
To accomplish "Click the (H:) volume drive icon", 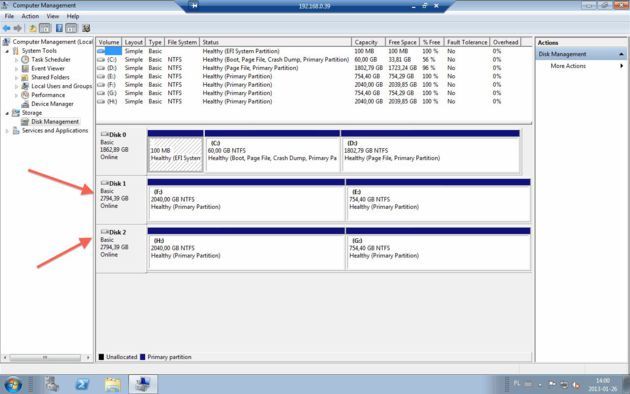I will (101, 102).
